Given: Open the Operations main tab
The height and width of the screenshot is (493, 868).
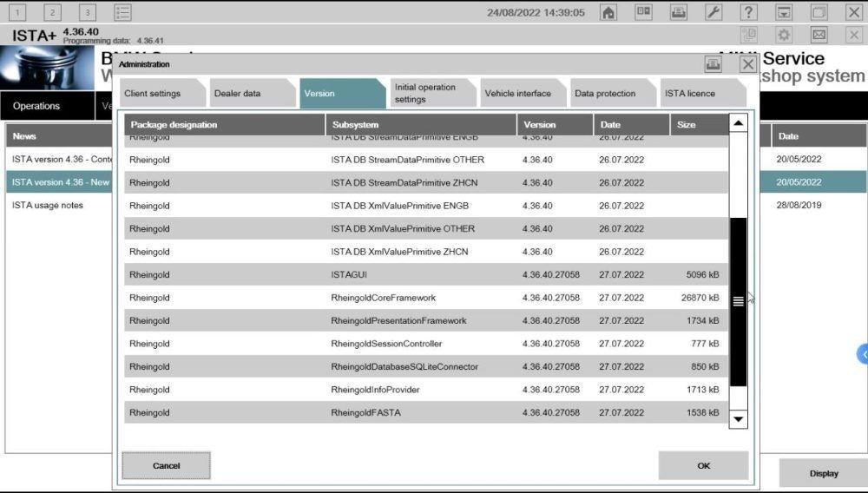Looking at the screenshot, I should [48, 106].
